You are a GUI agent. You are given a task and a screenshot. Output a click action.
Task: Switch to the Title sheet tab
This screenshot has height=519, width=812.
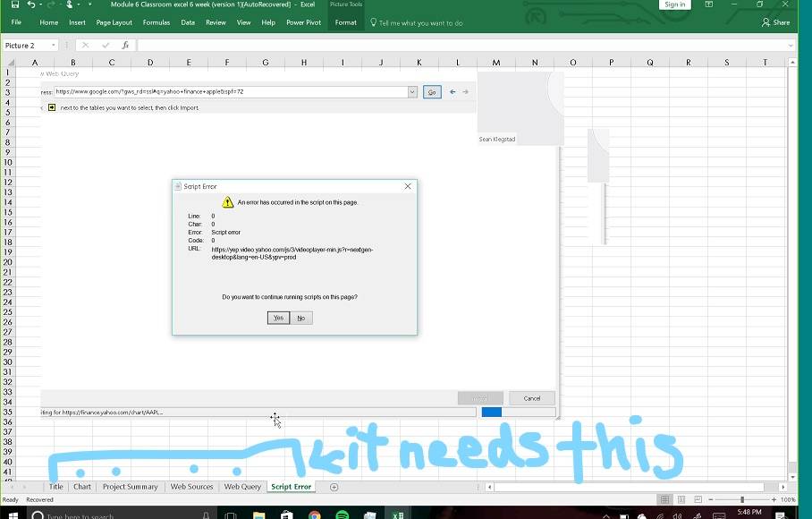click(56, 487)
